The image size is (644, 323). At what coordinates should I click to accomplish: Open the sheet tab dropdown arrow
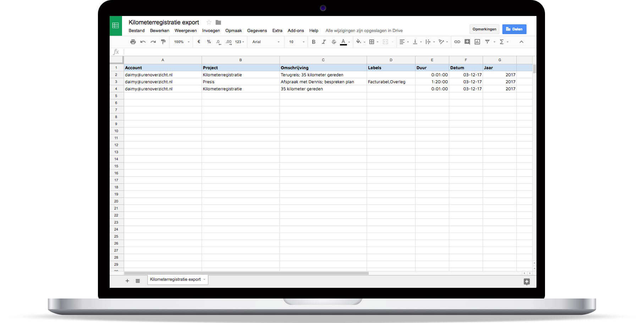[204, 280]
